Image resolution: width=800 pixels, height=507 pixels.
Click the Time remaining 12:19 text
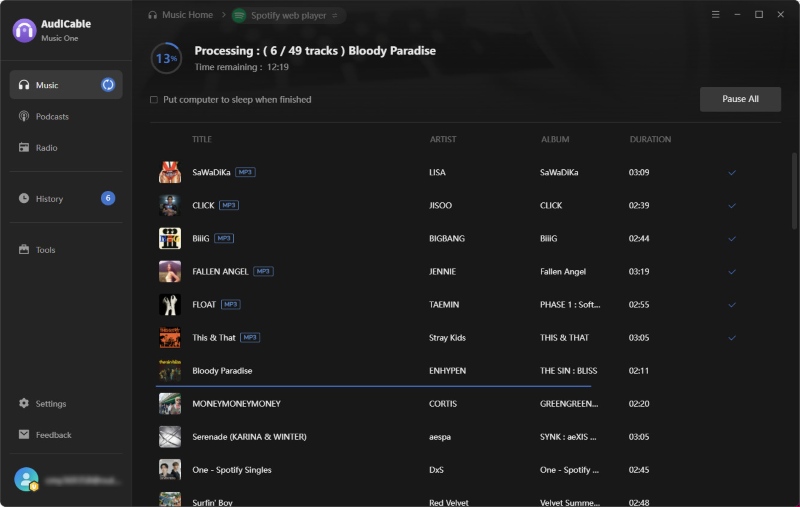tap(241, 67)
